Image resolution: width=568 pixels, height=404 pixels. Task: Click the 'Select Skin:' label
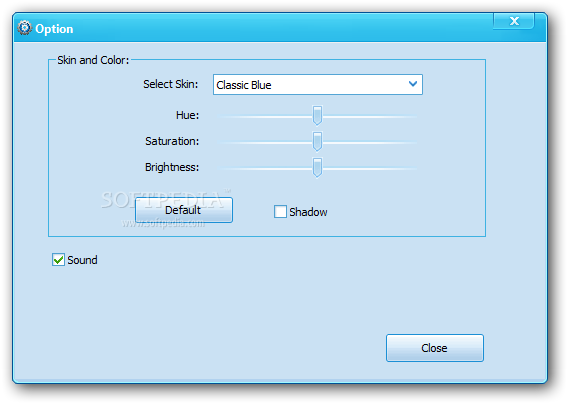[x=171, y=84]
